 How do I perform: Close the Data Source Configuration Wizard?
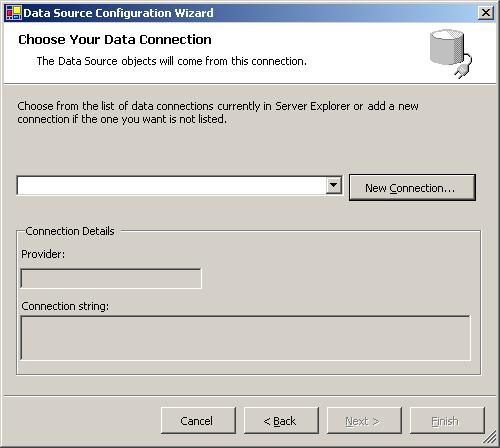click(x=485, y=13)
